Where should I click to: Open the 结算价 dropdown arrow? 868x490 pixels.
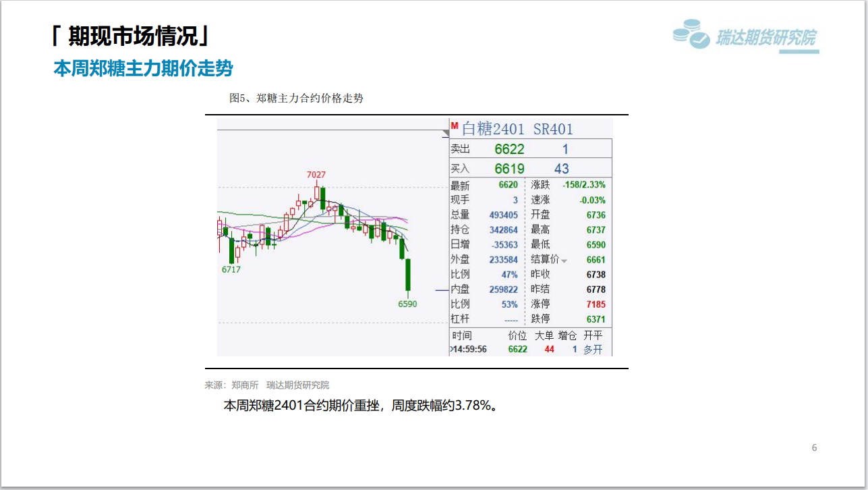point(564,261)
